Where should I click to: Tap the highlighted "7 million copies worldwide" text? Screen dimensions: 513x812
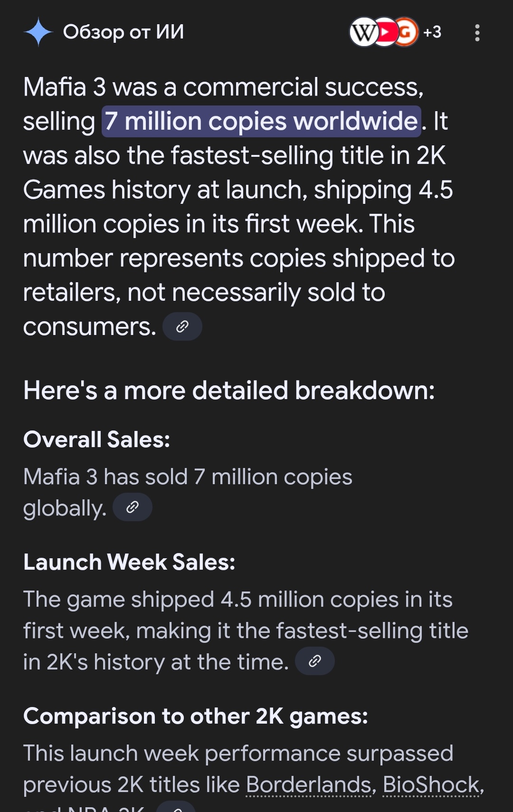click(261, 122)
